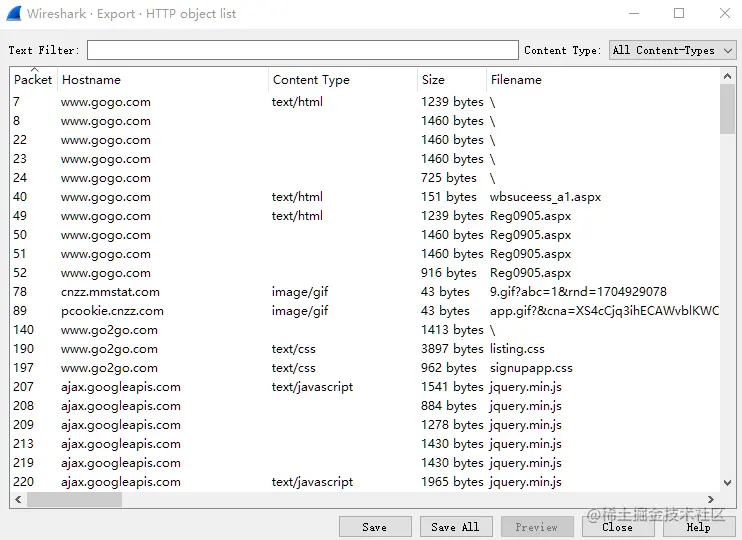Select packet 23 row
This screenshot has width=742, height=540.
tap(364, 159)
